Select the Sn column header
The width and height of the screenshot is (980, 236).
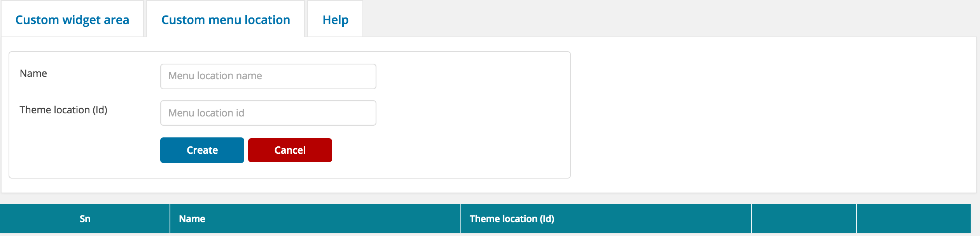(x=85, y=219)
